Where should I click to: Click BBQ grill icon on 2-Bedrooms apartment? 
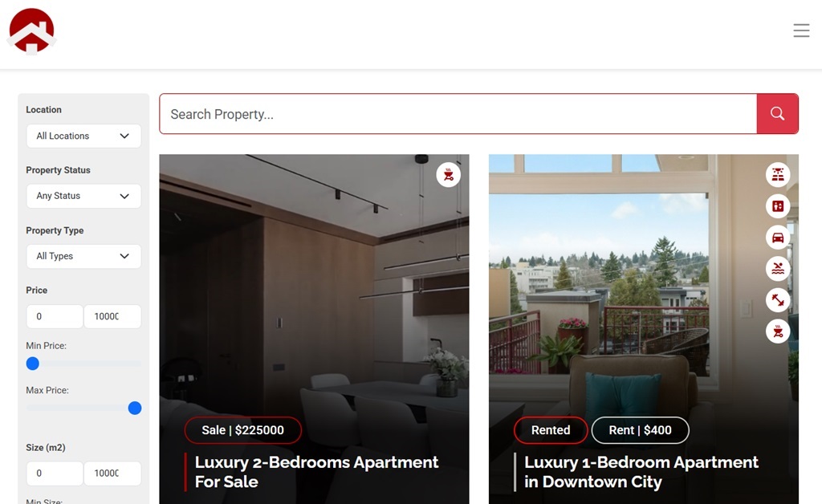(448, 175)
